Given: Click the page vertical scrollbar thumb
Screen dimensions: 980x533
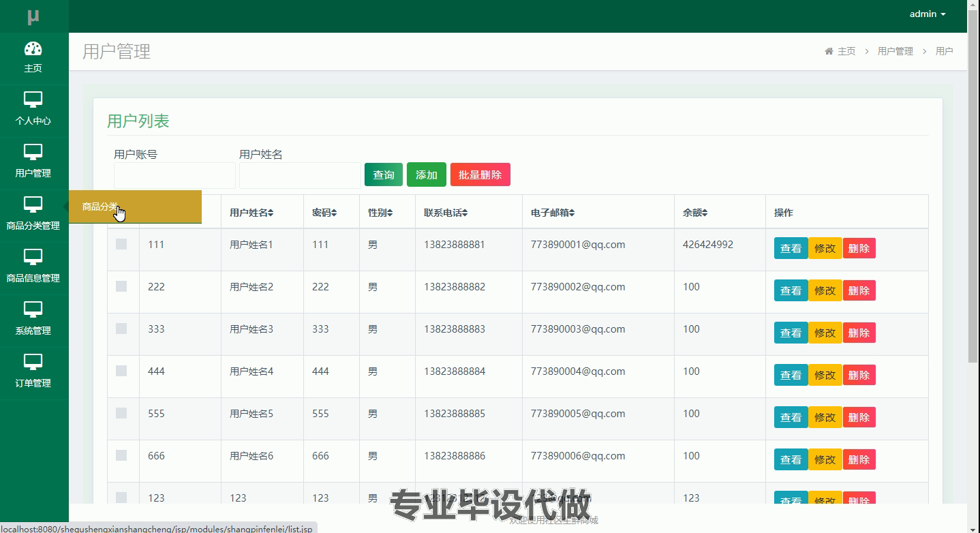Looking at the screenshot, I should pyautogui.click(x=973, y=187).
